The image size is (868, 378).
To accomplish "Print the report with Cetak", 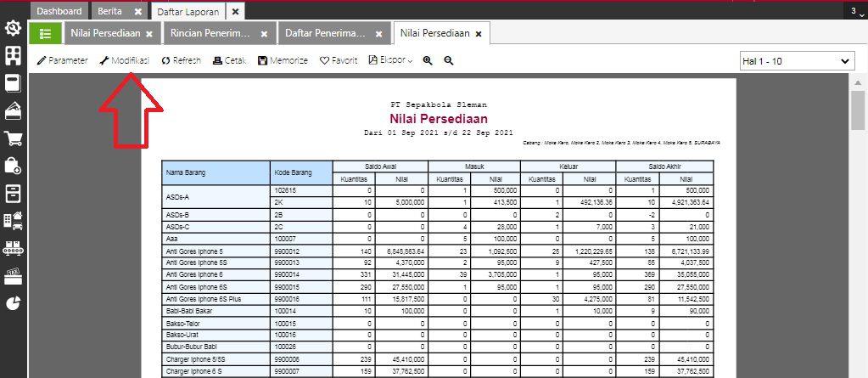I will [229, 61].
